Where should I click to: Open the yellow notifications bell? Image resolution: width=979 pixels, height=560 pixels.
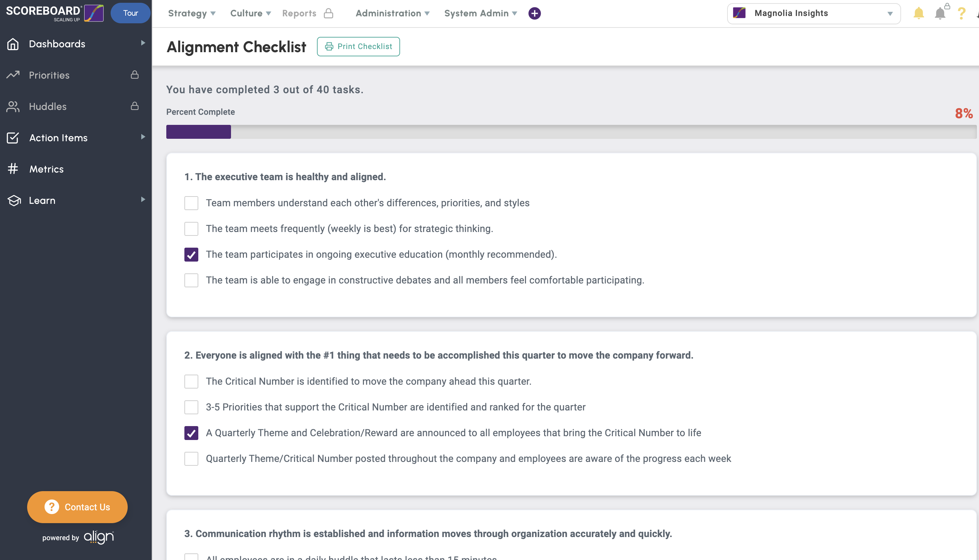pos(918,14)
